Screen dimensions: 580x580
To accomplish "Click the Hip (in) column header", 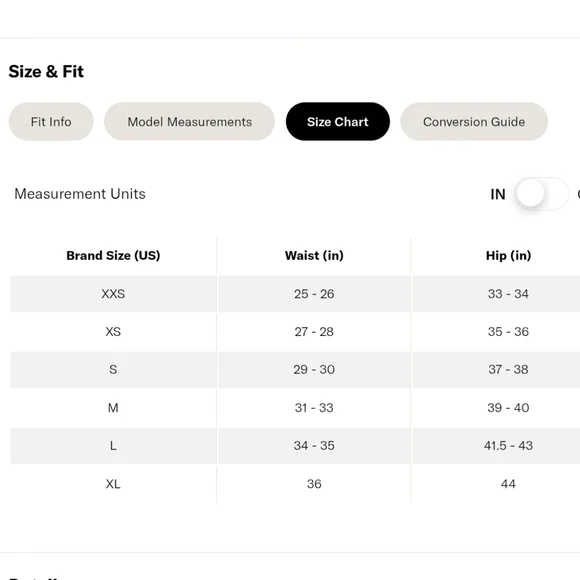I will point(508,256).
